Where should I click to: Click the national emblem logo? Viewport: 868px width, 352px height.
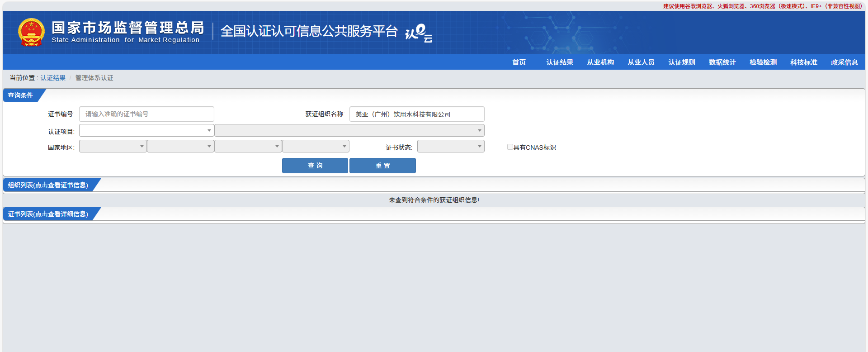(31, 32)
